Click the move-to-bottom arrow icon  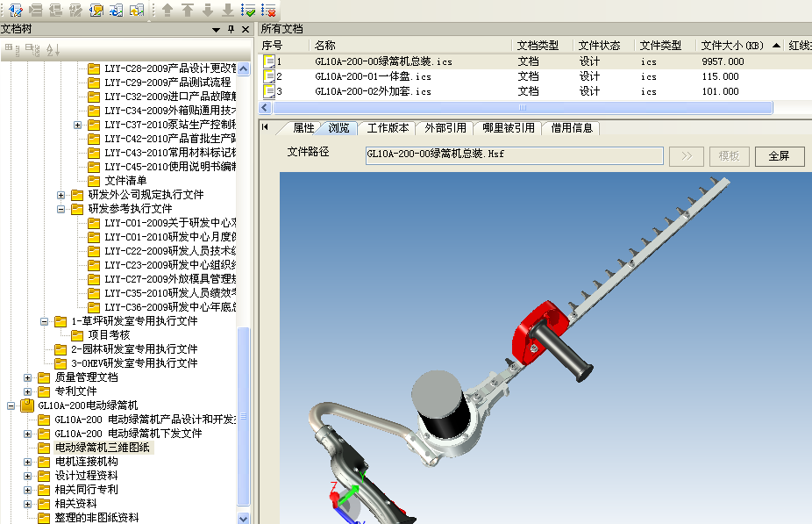[x=229, y=11]
